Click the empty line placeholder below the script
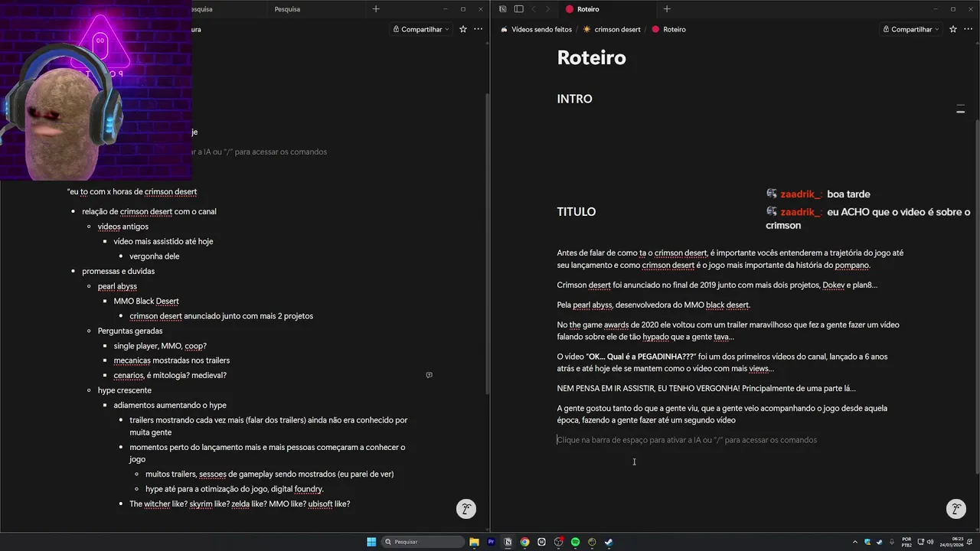This screenshot has width=980, height=551. coord(687,440)
